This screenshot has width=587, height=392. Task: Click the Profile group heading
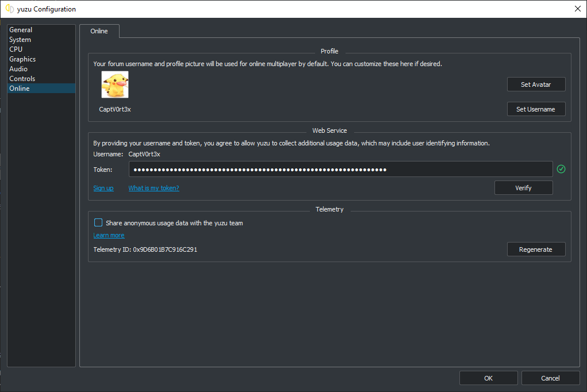coord(329,51)
